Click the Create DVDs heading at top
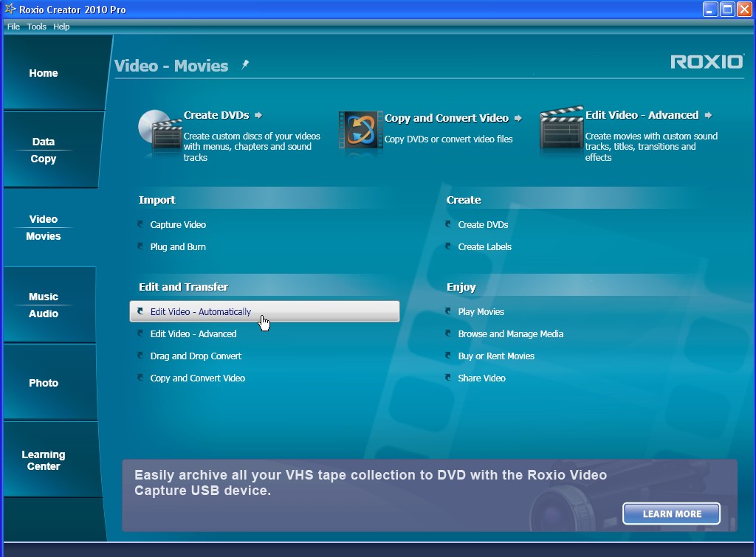The height and width of the screenshot is (557, 756). [x=216, y=115]
